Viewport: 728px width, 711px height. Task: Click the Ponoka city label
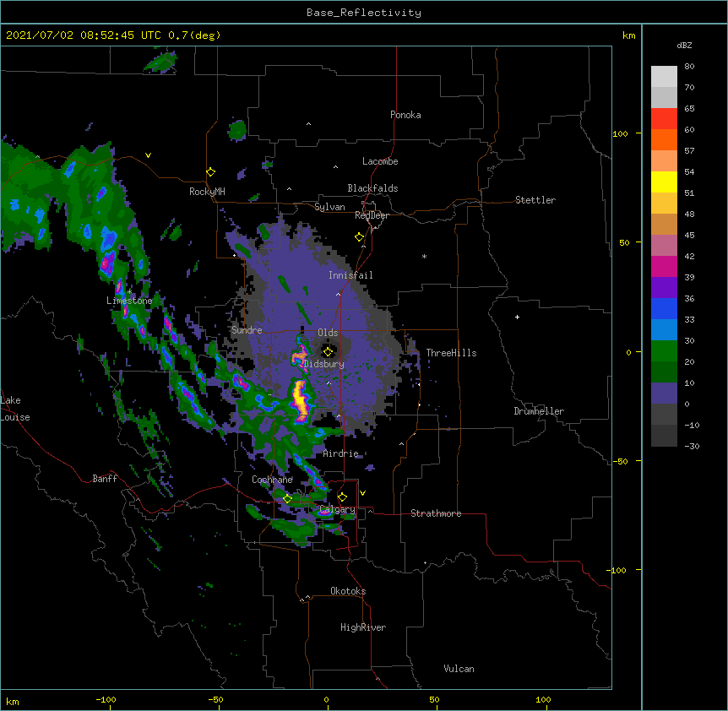point(405,115)
